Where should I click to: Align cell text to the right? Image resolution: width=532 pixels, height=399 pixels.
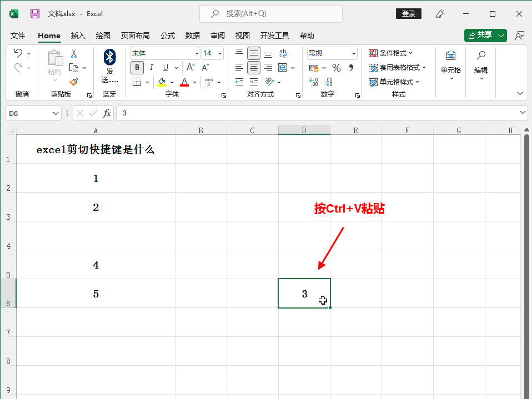268,68
